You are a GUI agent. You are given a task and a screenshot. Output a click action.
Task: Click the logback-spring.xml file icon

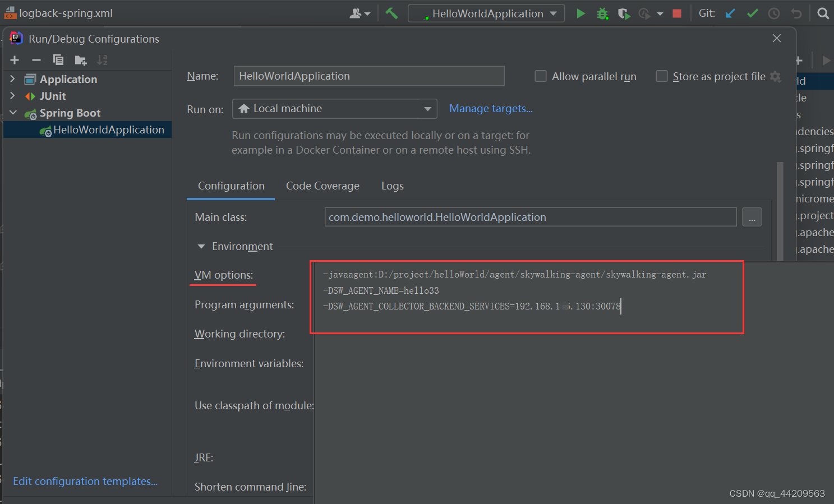pos(10,13)
